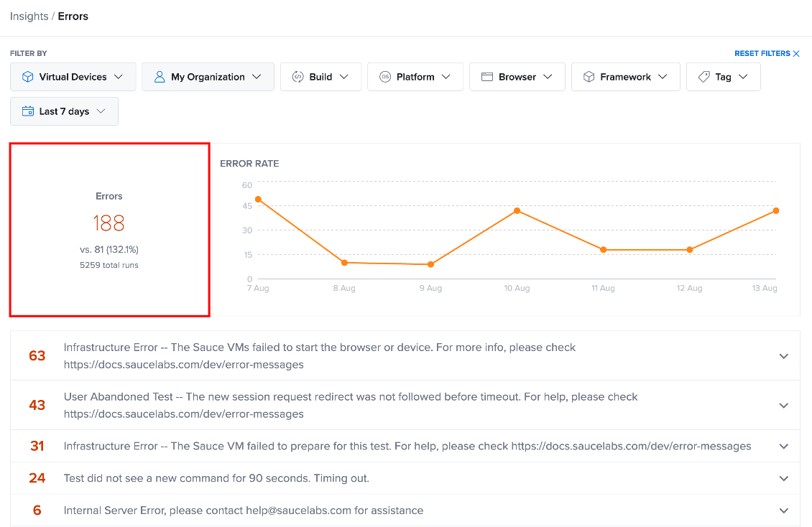Click the 60 y-axis label
The height and width of the screenshot is (527, 812).
tap(247, 185)
